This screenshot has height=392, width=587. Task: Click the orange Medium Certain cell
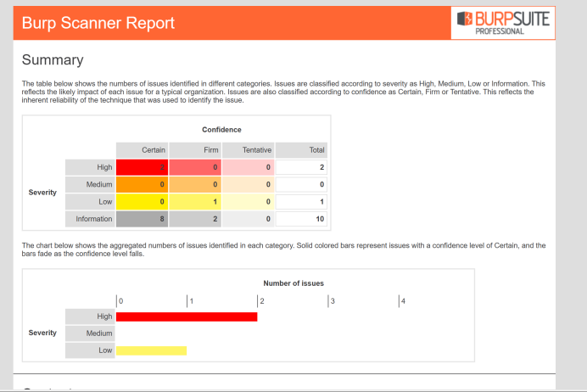pyautogui.click(x=143, y=185)
